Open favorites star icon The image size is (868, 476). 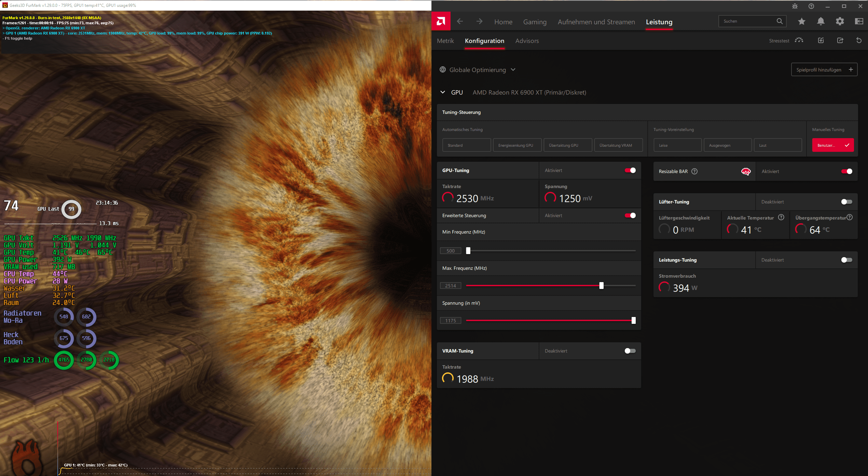tap(802, 21)
